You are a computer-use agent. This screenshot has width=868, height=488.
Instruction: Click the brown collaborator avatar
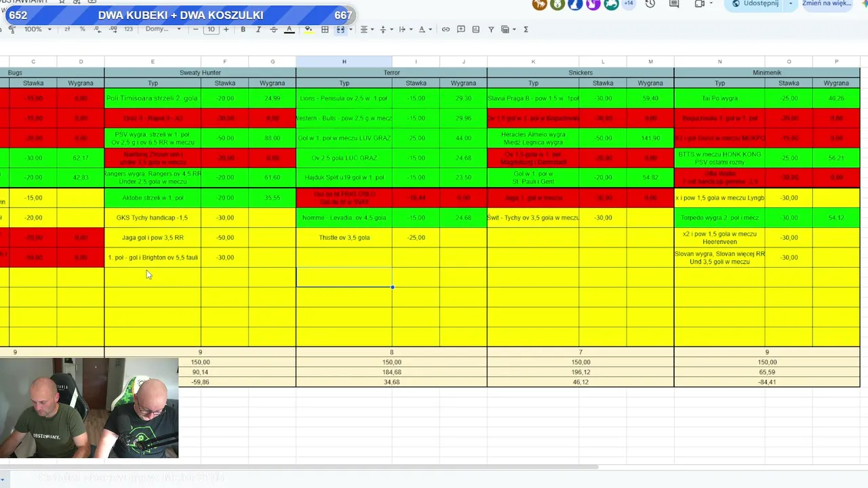tap(540, 4)
